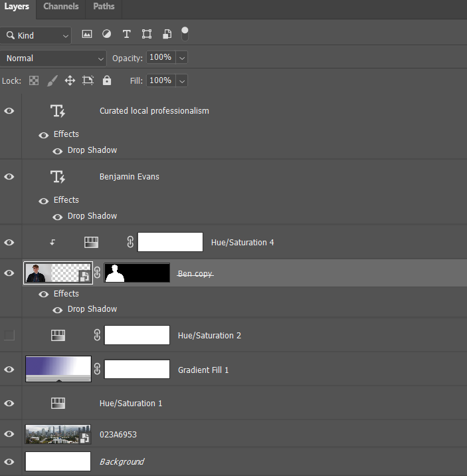Open the Opacity slider dropdown arrow
Screen dimensions: 467x476
click(182, 59)
